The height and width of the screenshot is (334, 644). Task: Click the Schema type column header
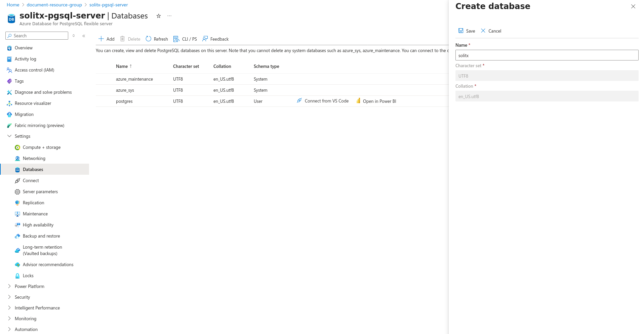266,67
